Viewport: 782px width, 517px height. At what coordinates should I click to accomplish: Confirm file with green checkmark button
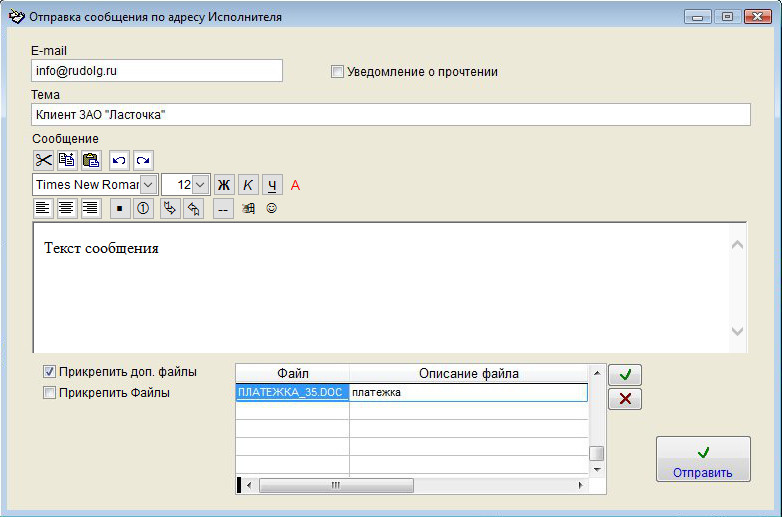click(x=625, y=374)
